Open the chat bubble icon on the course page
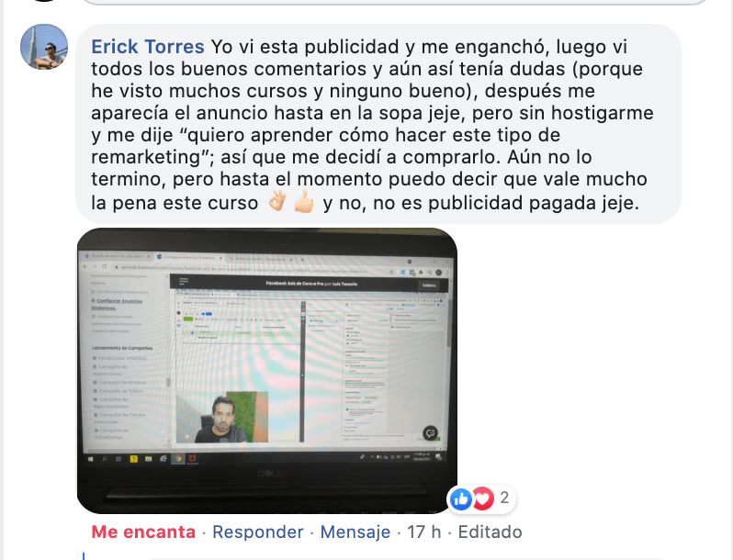 pos(430,433)
